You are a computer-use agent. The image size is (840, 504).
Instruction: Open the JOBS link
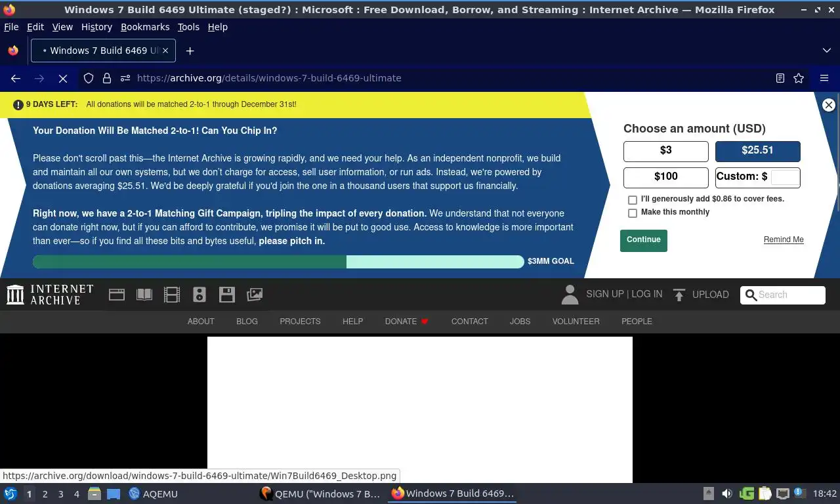(x=520, y=322)
